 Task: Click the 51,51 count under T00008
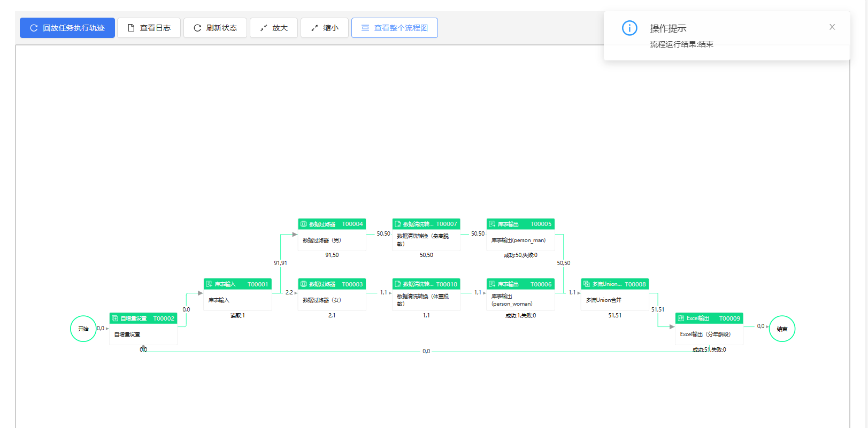(x=614, y=316)
